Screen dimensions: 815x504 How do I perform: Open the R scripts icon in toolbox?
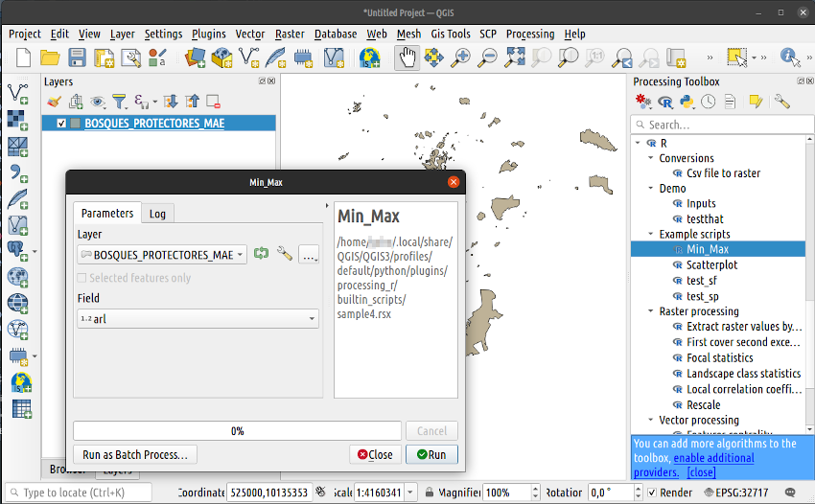(x=665, y=102)
